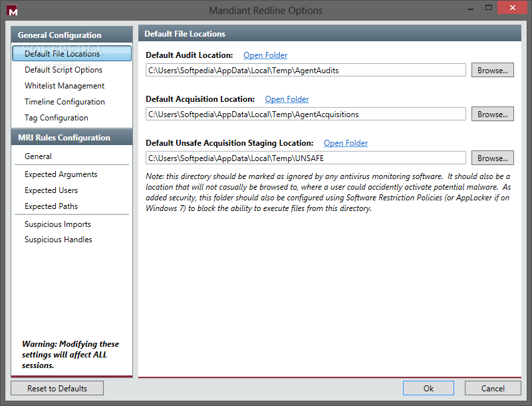Click the AgentAudits path field
The width and height of the screenshot is (532, 406).
click(306, 71)
